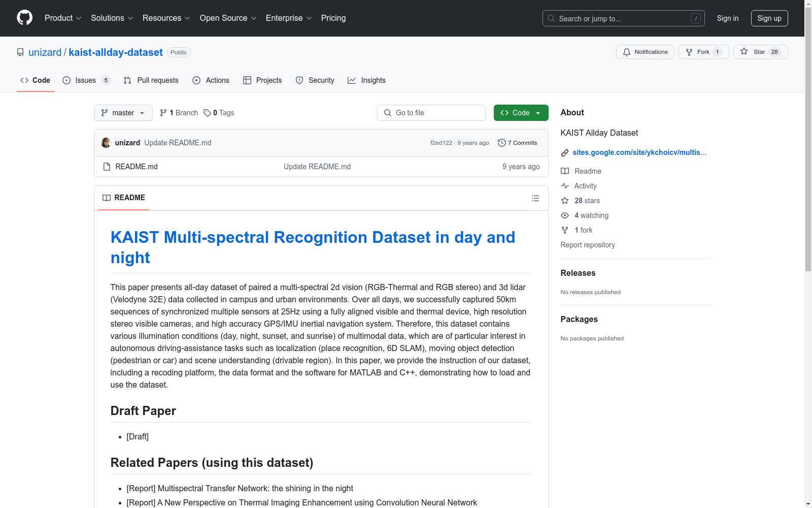Click the branch icon beside 1 Branch

click(163, 112)
